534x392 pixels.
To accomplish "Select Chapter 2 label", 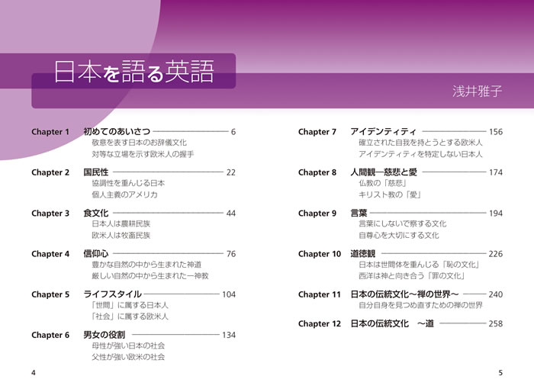I will (50, 172).
